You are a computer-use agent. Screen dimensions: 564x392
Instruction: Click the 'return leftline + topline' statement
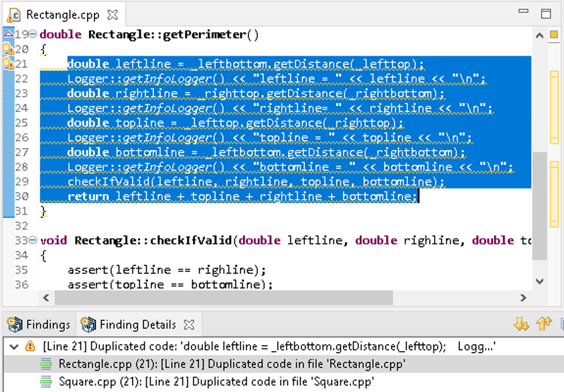pyautogui.click(x=242, y=196)
